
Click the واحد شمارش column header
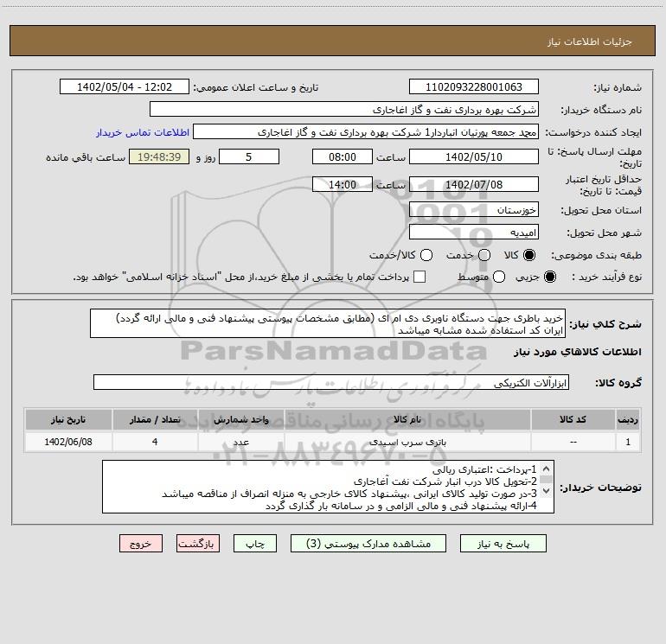pos(240,419)
